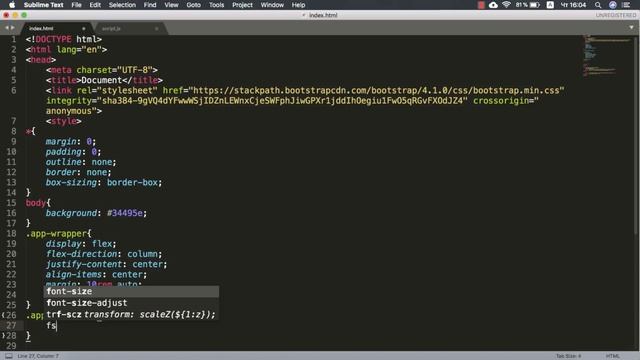640x360 pixels.
Task: Open the Help menu
Action: pos(298,5)
